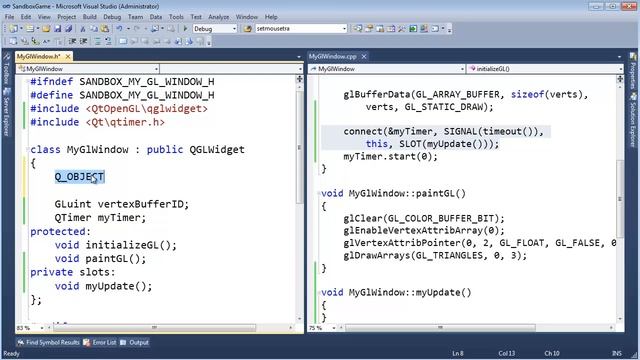The width and height of the screenshot is (640, 360).
Task: Open the Toolbox icon with crossed tools
Action: coord(402,29)
